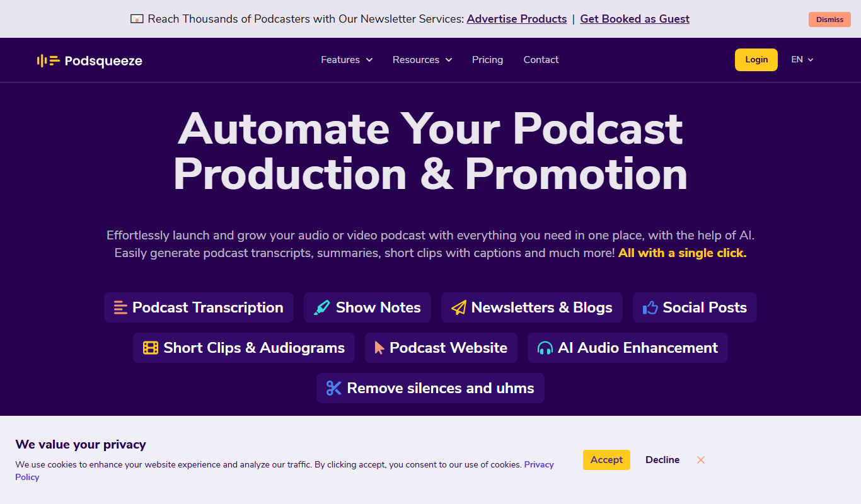Open the Get Booked as Guest link
The width and height of the screenshot is (861, 504).
[x=635, y=19]
